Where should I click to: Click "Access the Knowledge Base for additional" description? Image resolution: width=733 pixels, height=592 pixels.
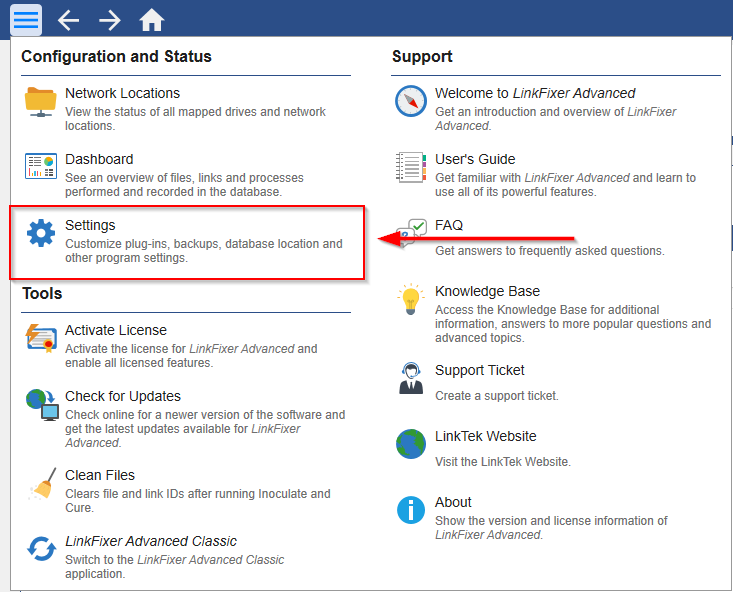[x=573, y=324]
